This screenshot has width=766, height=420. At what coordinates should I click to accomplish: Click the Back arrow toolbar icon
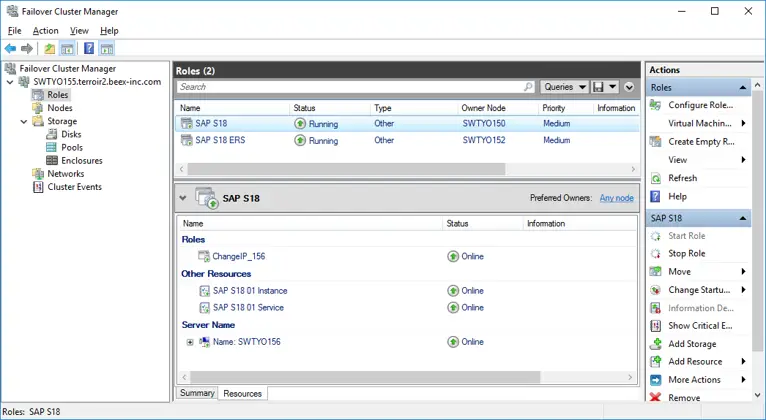pos(10,48)
